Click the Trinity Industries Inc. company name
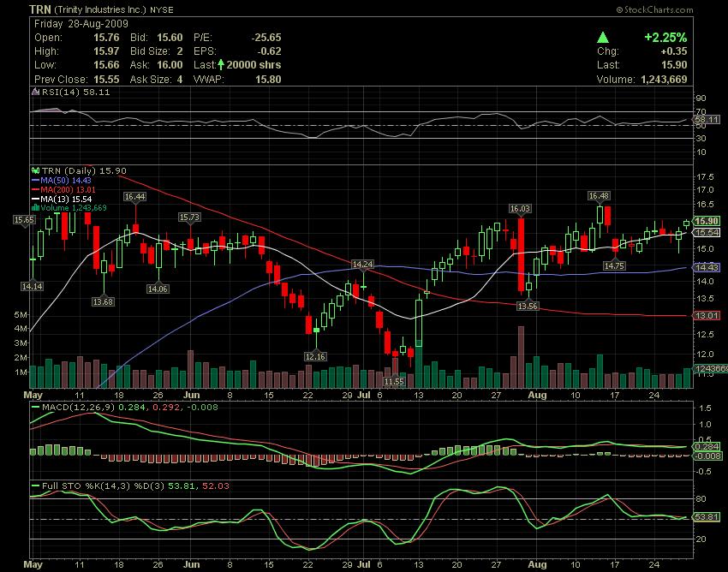 (100, 9)
